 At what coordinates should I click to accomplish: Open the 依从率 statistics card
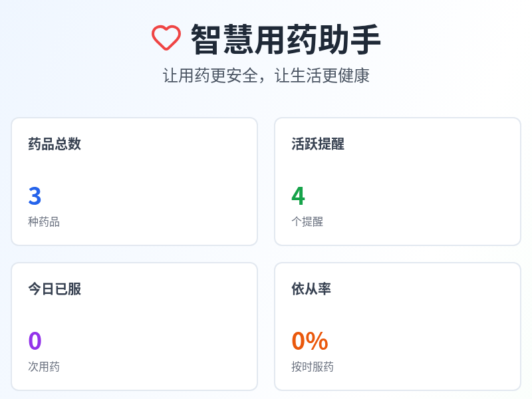click(397, 326)
